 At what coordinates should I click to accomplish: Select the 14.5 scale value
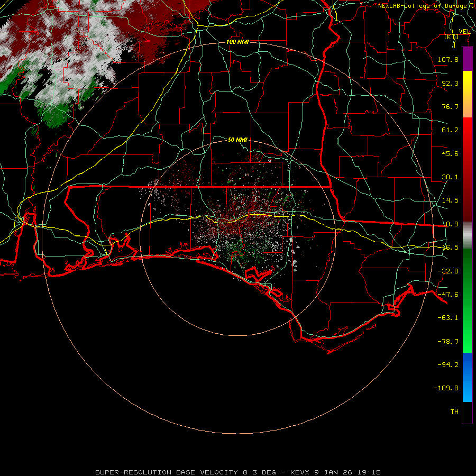point(450,200)
